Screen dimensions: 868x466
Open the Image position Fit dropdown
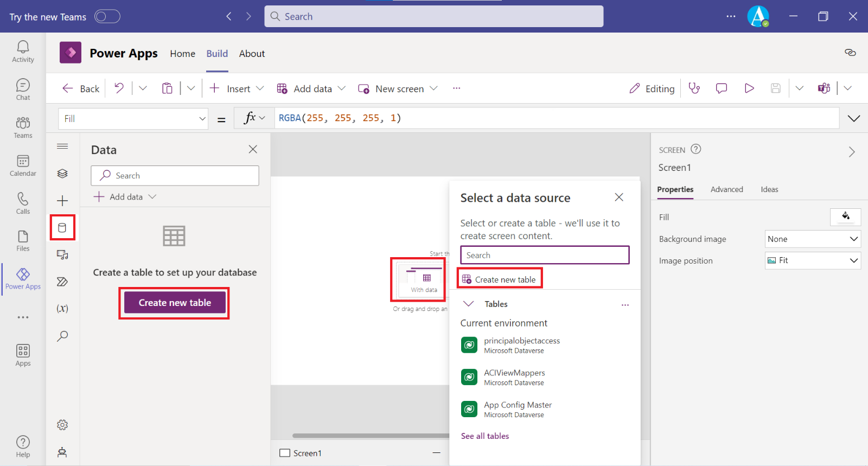coord(812,260)
